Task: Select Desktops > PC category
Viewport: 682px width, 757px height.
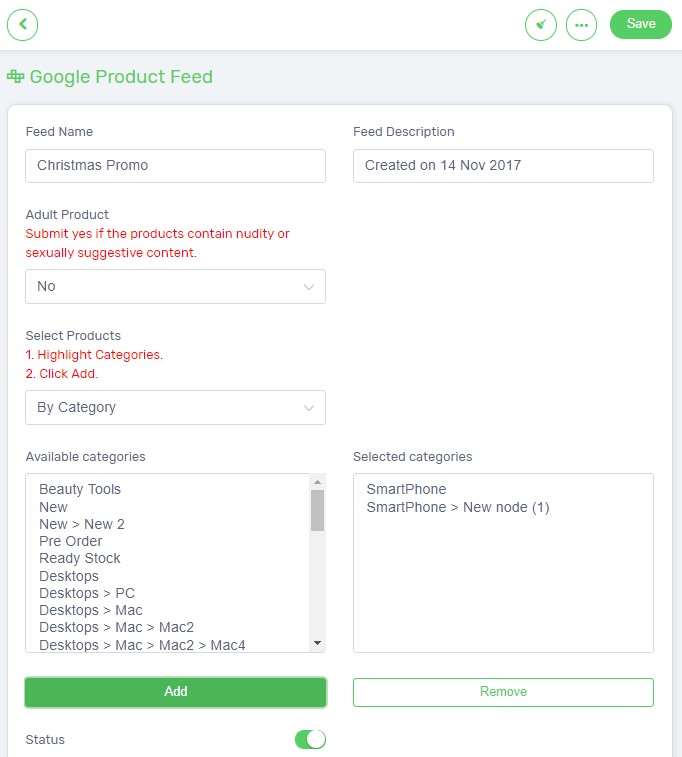Action: [x=87, y=593]
